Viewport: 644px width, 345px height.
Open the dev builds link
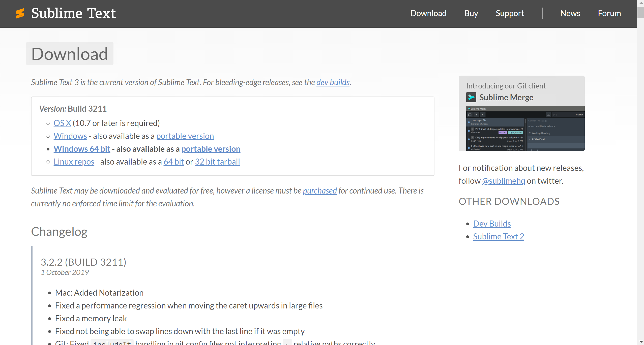333,82
